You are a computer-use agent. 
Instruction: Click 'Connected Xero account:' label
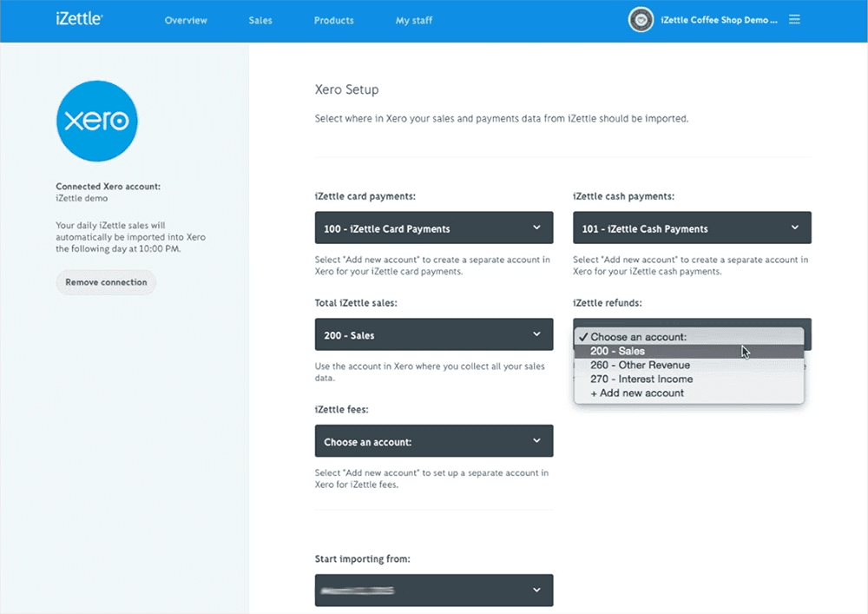pyautogui.click(x=108, y=187)
